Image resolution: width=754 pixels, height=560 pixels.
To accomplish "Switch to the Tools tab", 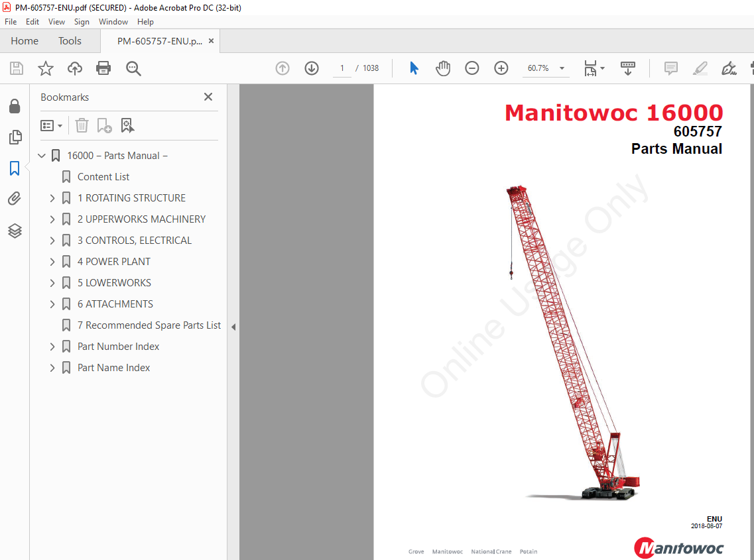I will 70,41.
